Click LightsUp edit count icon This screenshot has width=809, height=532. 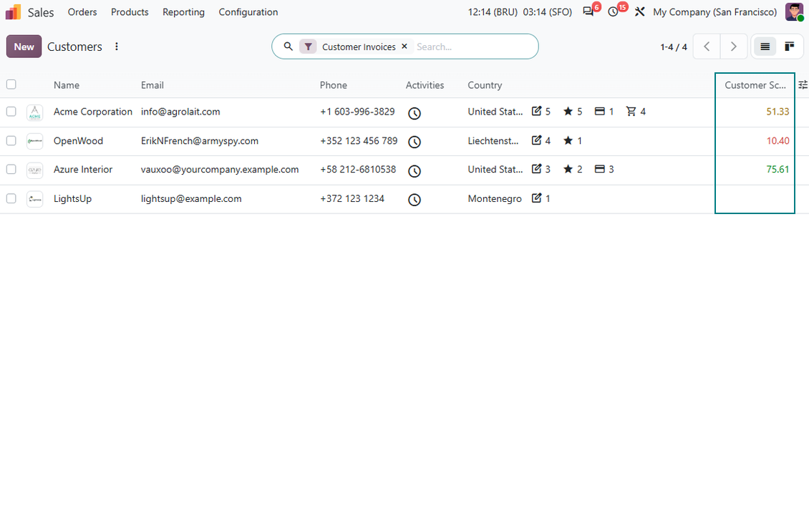(x=536, y=198)
